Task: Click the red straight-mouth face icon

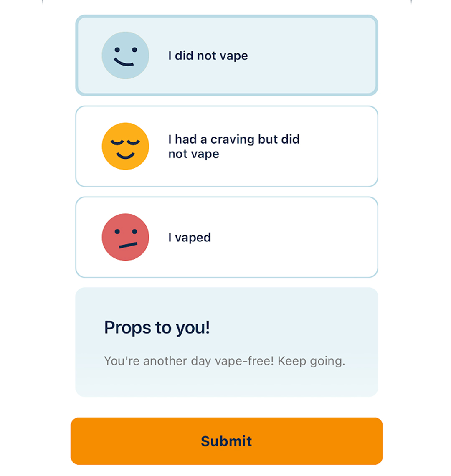Action: tap(125, 237)
